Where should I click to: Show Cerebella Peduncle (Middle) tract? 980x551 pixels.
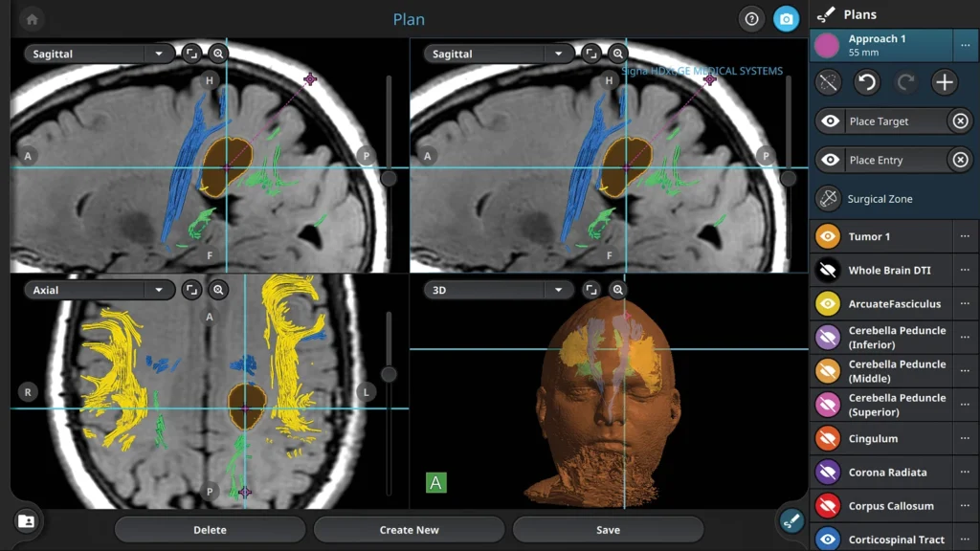pyautogui.click(x=828, y=372)
